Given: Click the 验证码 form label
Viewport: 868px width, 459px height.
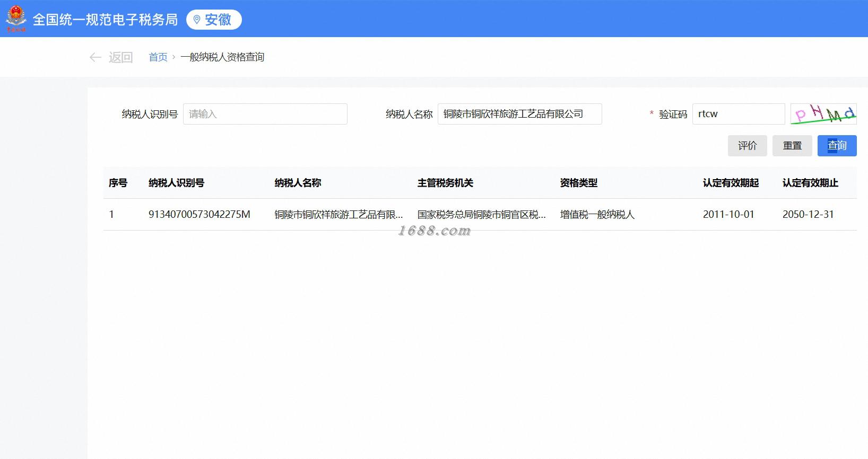Looking at the screenshot, I should tap(673, 114).
